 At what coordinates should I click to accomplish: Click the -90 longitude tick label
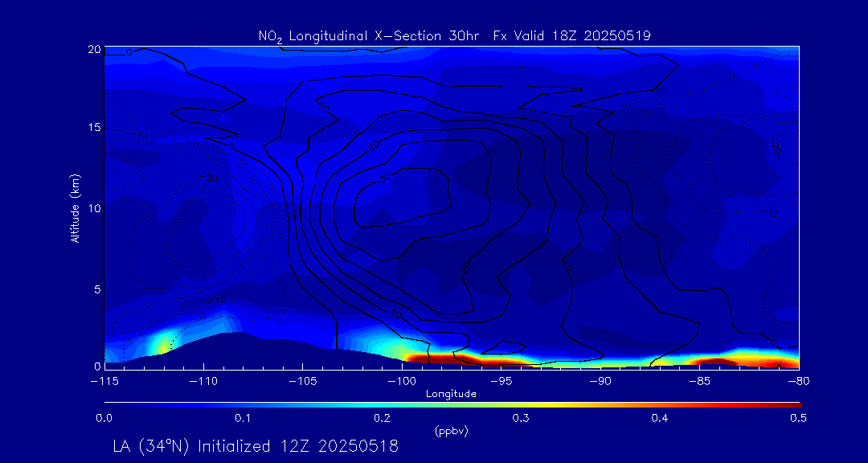point(600,382)
